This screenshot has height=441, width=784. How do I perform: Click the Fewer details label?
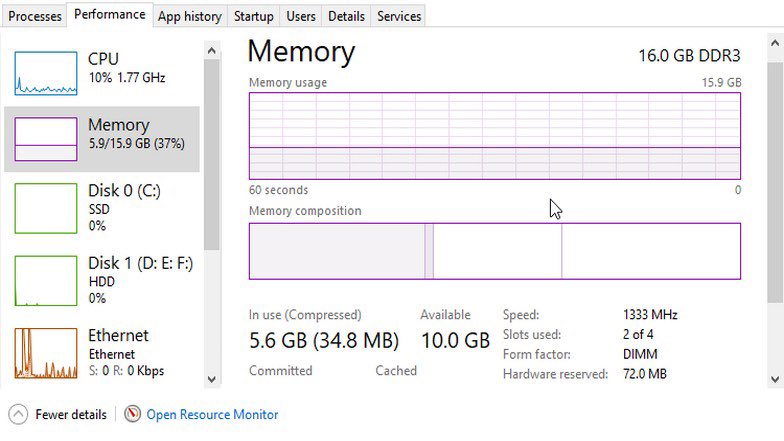(x=71, y=414)
